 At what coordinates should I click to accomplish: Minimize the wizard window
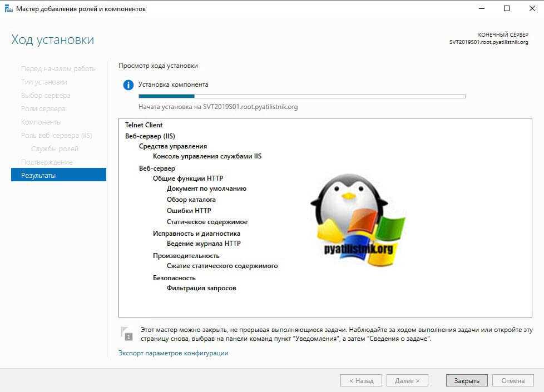coord(482,8)
